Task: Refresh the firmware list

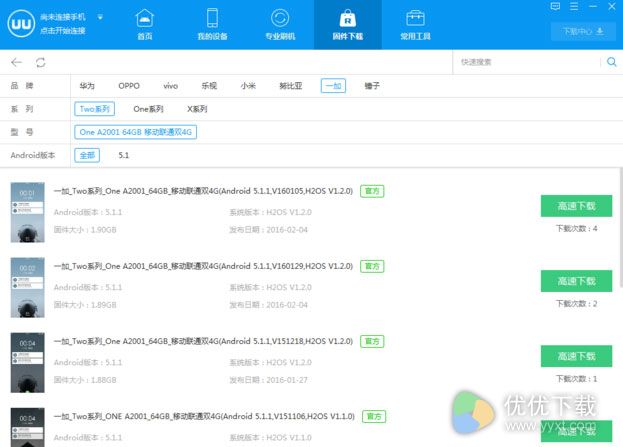Action: (41, 62)
